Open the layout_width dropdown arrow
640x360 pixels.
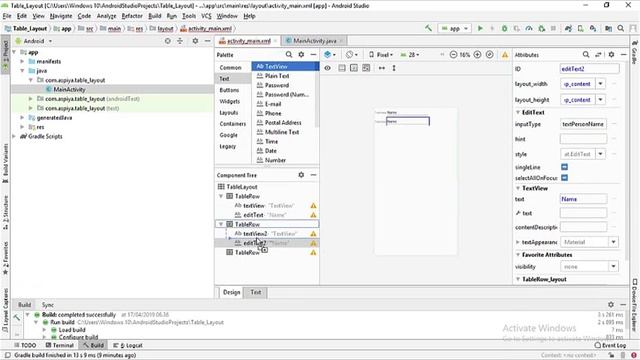600,84
